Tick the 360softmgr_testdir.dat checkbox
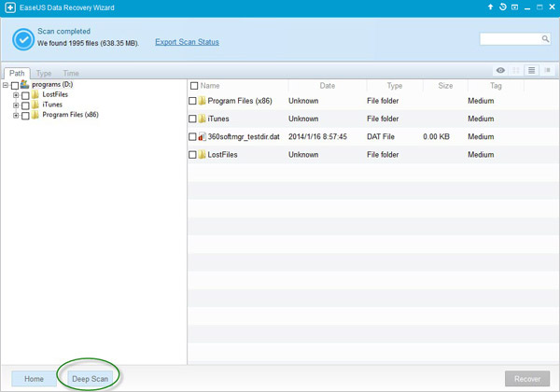This screenshot has height=392, width=560. coord(193,137)
